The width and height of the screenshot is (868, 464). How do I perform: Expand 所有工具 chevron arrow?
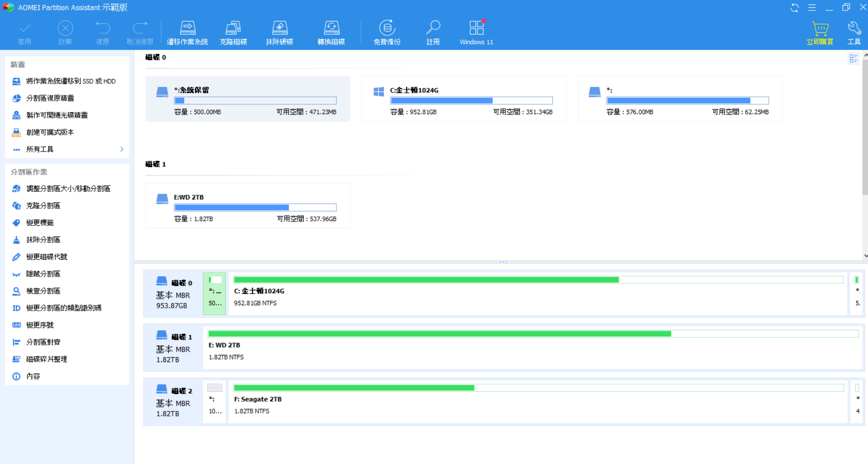coord(122,149)
